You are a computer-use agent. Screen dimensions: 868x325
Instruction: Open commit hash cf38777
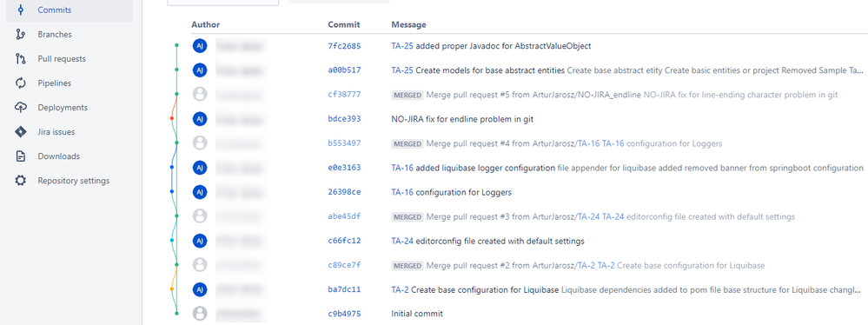[x=344, y=95]
